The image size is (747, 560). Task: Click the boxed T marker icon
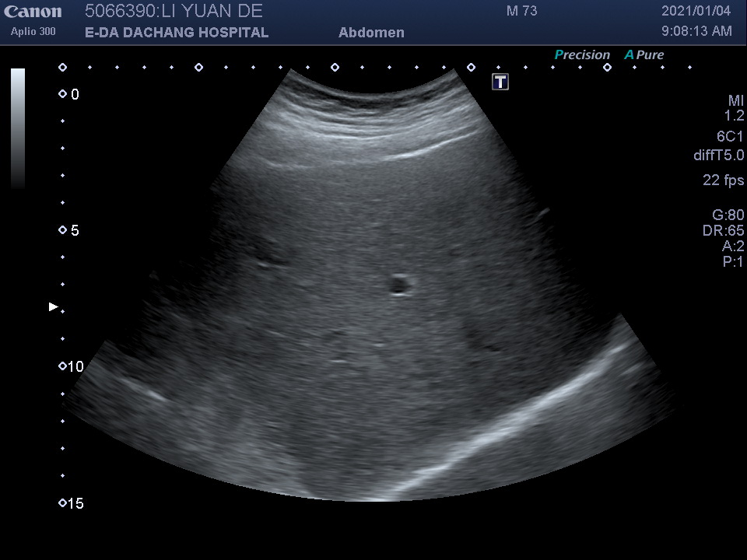[500, 82]
